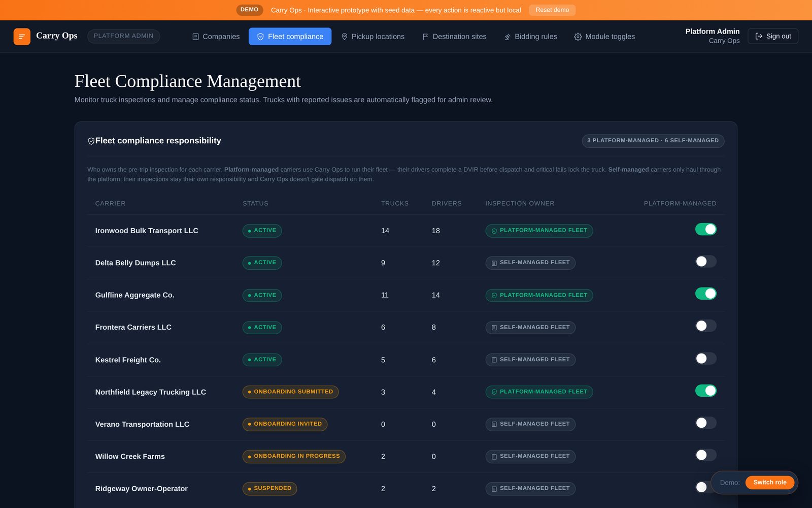The width and height of the screenshot is (812, 508).
Task: Click the Active status badge for Kestrel Freight Co.
Action: point(262,360)
